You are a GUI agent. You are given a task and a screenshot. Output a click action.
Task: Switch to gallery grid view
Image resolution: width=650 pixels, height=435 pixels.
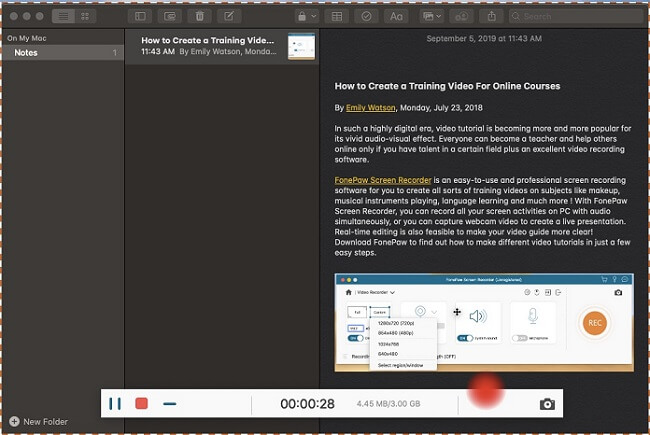click(x=85, y=16)
